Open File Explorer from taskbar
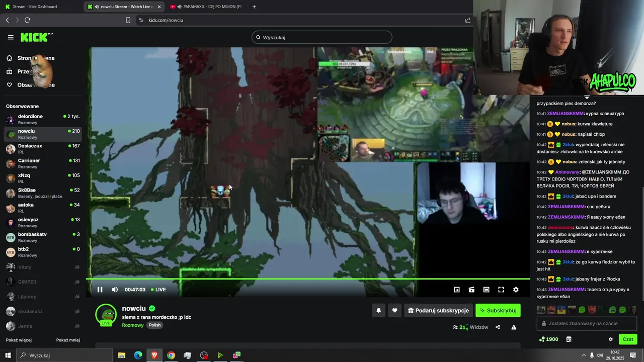Screen dimensions: 644x362 122,355
